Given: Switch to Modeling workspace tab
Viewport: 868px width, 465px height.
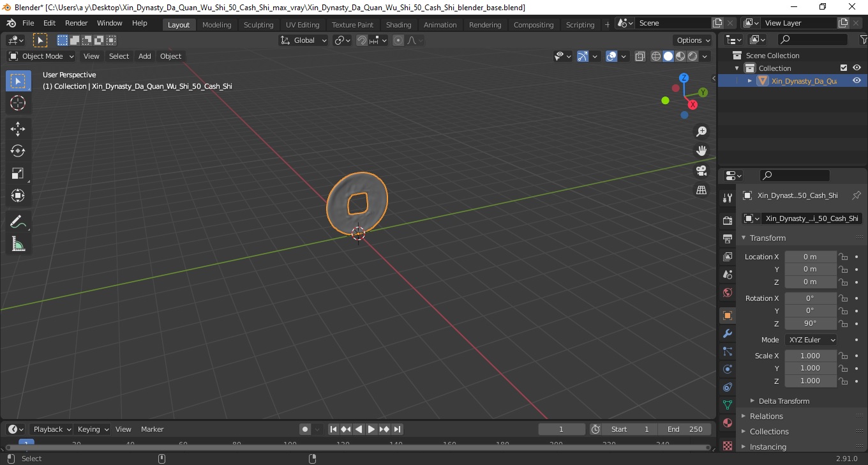Looking at the screenshot, I should pos(217,25).
